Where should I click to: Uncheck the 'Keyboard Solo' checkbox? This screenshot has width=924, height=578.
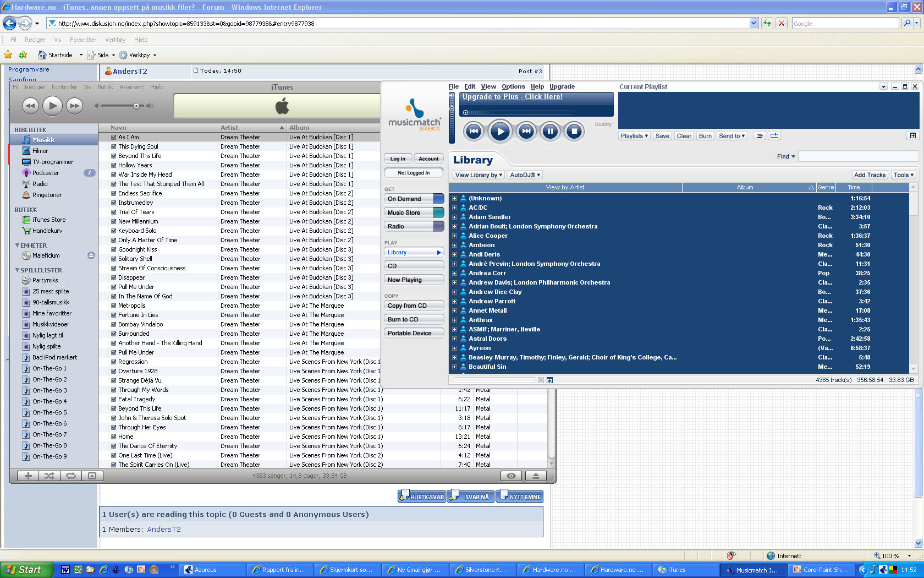(x=114, y=231)
